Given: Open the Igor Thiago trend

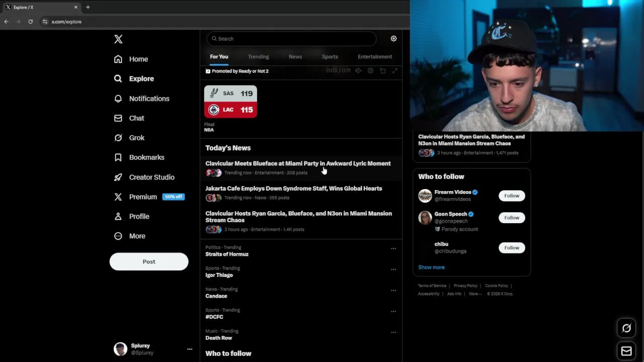Looking at the screenshot, I should (x=219, y=275).
